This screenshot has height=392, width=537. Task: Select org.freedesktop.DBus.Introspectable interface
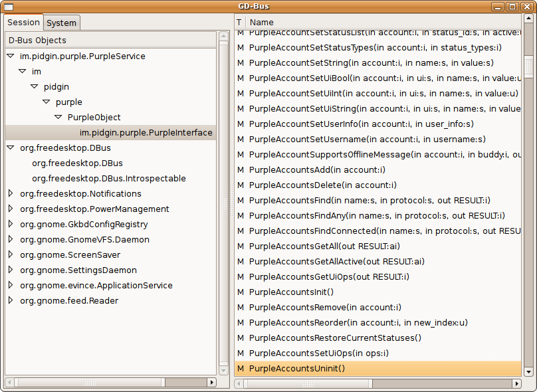[x=109, y=178]
